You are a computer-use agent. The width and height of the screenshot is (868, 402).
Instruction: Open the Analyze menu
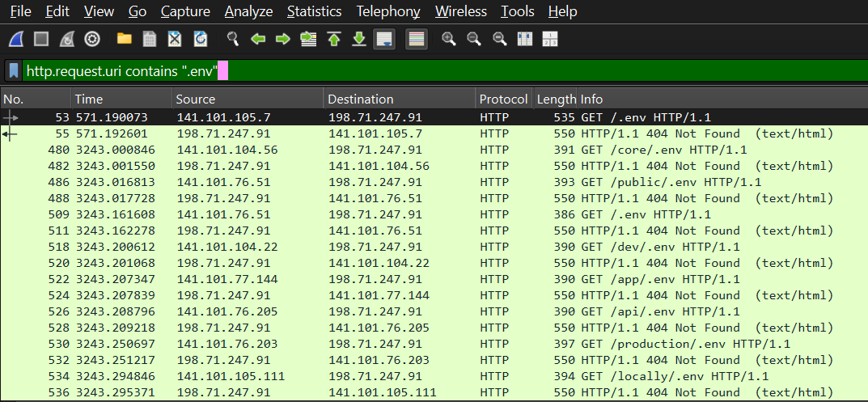point(248,11)
